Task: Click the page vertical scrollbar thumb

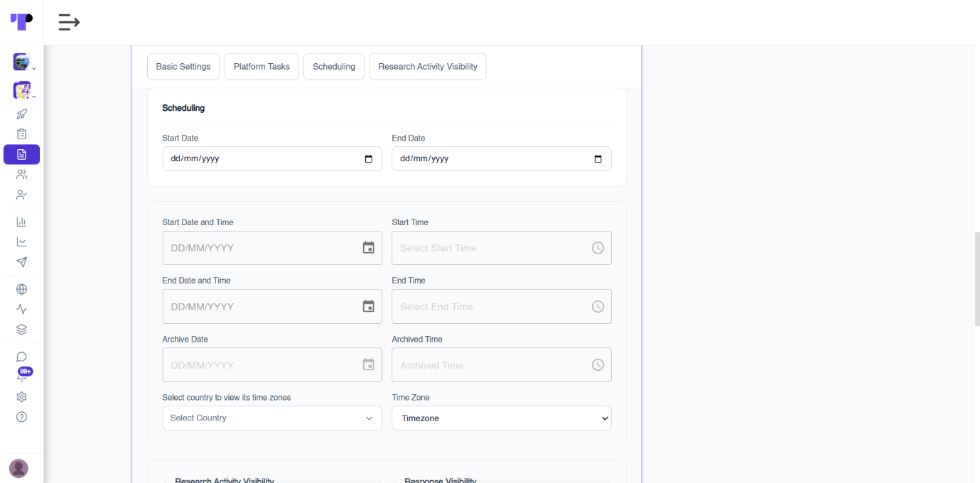Action: coord(977,278)
